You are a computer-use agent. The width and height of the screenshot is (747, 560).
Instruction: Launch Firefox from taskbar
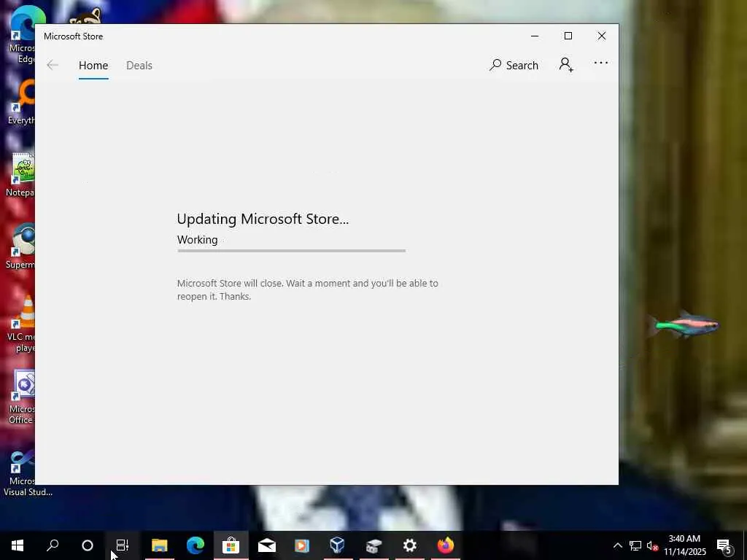pos(446,545)
